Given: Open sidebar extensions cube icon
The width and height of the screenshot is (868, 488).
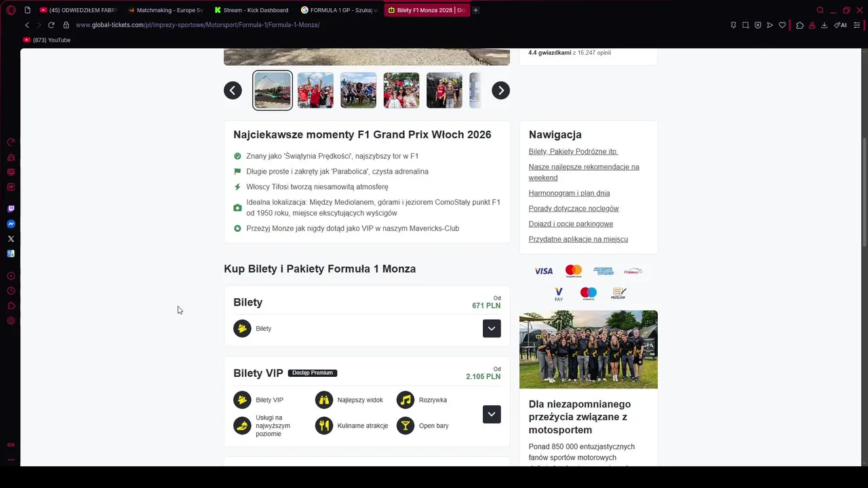Looking at the screenshot, I should (x=11, y=306).
